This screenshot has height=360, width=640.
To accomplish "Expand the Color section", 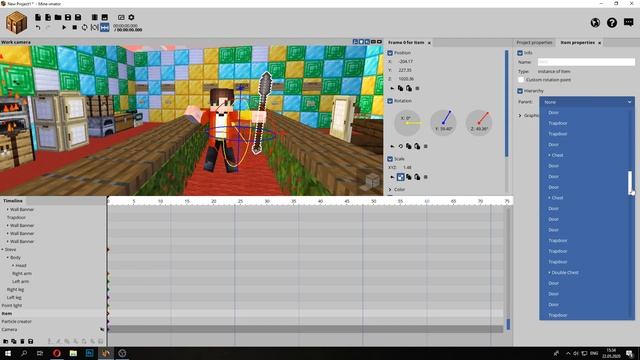I will point(390,189).
